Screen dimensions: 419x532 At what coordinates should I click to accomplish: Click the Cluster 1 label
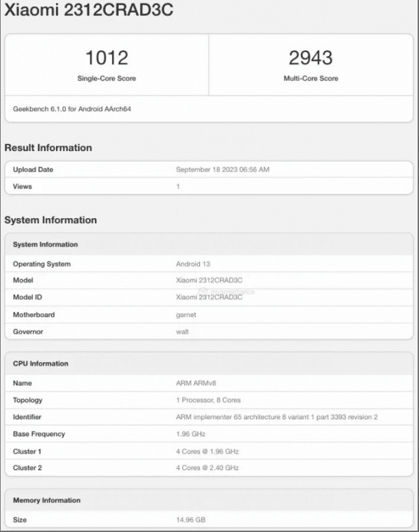[27, 452]
